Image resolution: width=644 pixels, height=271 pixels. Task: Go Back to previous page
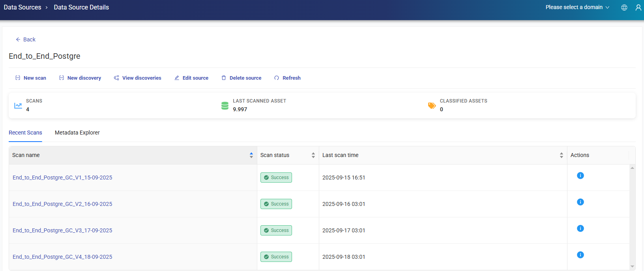coord(26,39)
